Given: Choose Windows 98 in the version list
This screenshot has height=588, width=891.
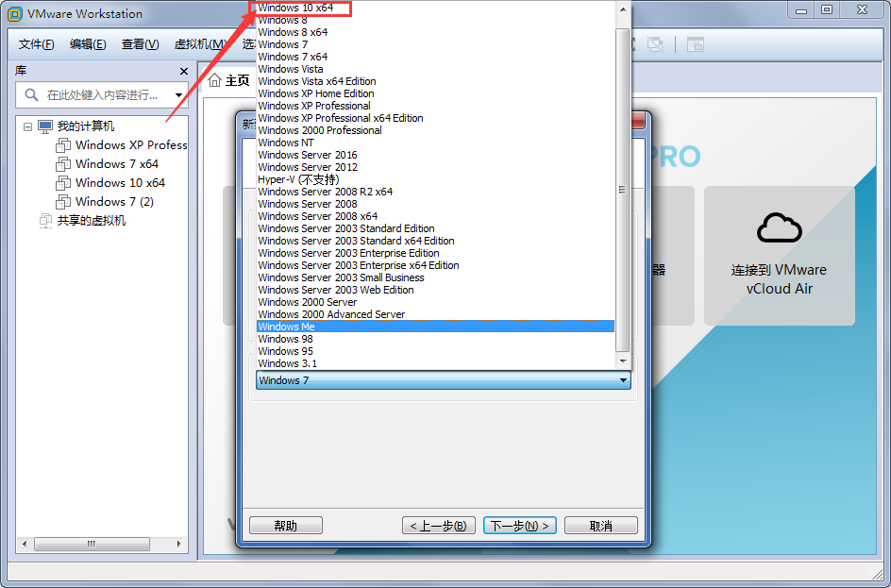Looking at the screenshot, I should [435, 339].
